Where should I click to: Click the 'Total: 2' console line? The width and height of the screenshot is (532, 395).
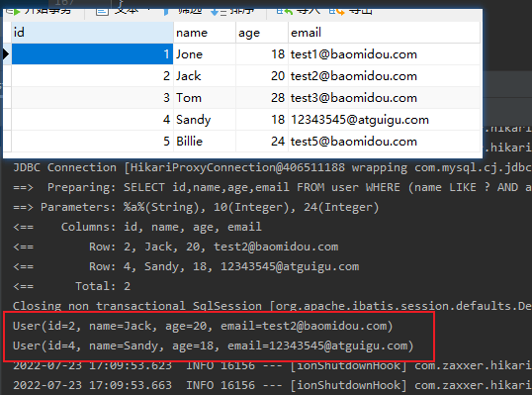point(71,286)
